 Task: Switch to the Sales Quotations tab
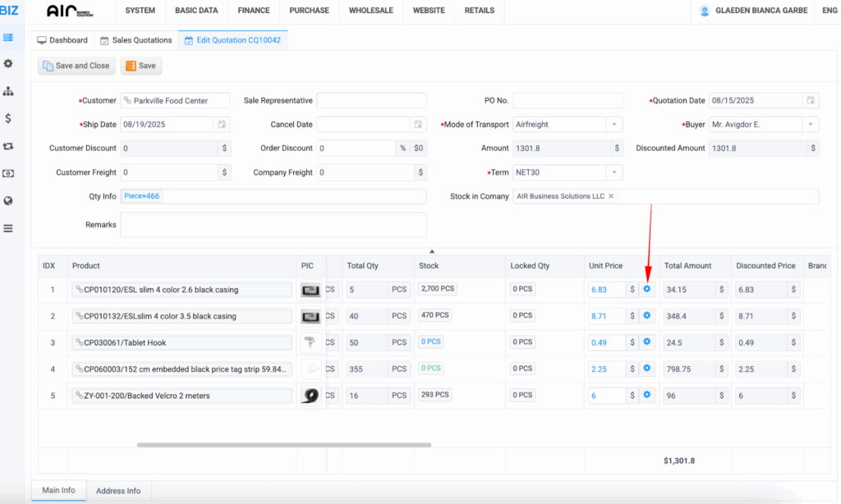click(136, 40)
